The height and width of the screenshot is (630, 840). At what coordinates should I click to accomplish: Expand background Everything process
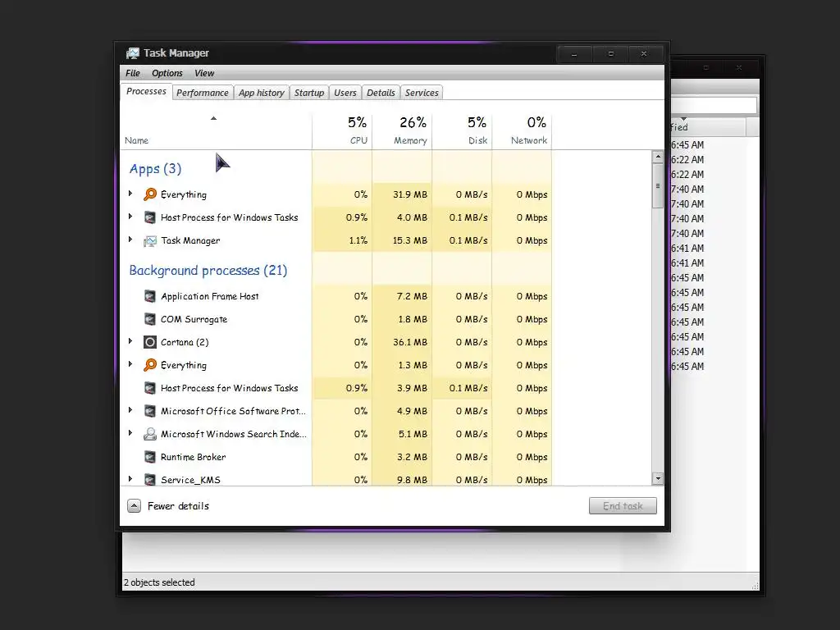(130, 364)
